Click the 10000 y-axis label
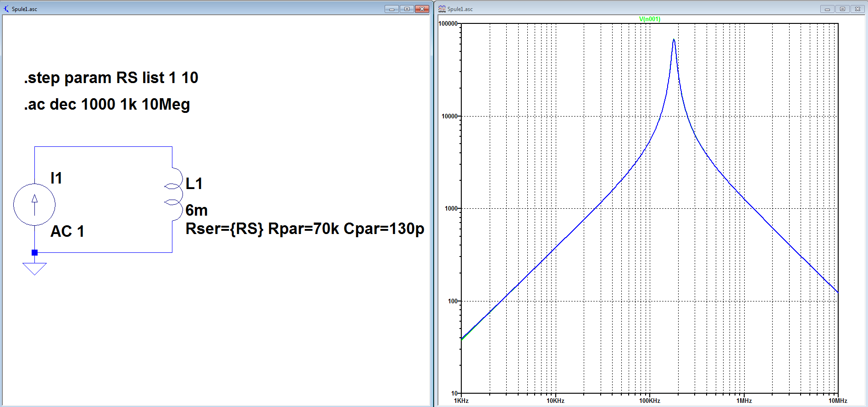The image size is (868, 407). [x=449, y=116]
